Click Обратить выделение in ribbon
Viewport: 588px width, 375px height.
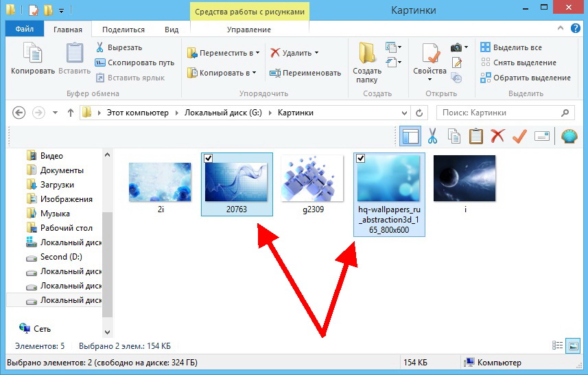tap(526, 78)
